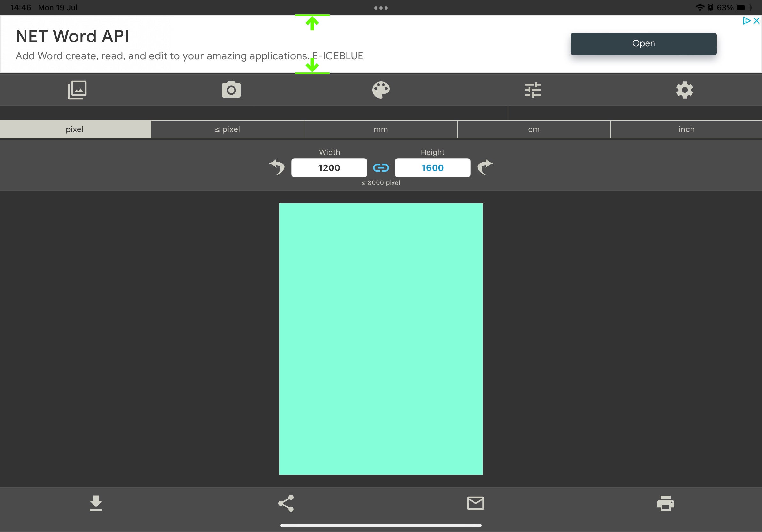Tap the Wi-Fi status icon

click(x=699, y=7)
